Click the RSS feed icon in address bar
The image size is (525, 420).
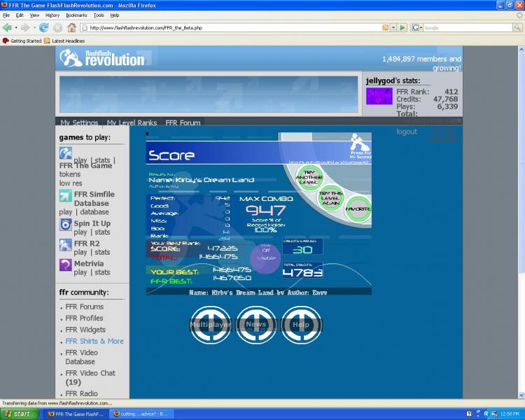point(385,28)
